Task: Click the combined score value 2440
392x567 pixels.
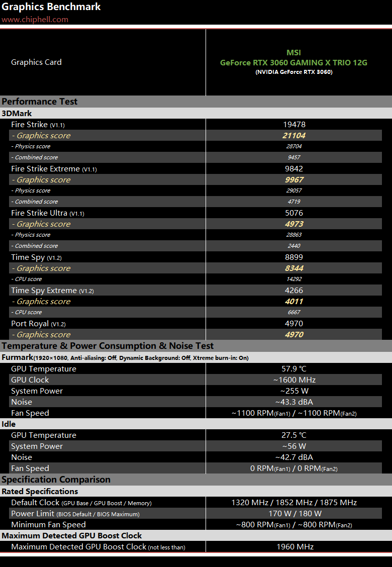Action: tap(293, 245)
